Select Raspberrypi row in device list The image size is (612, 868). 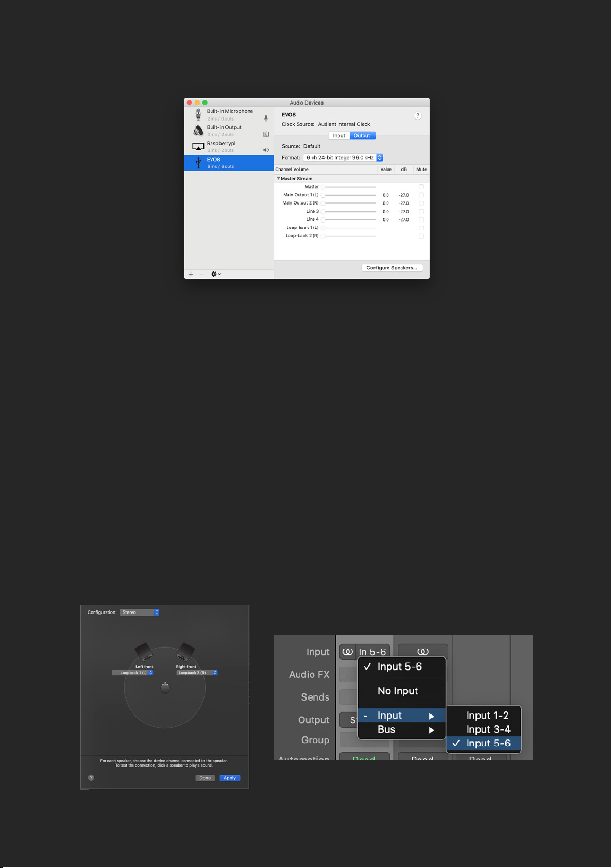pos(229,147)
